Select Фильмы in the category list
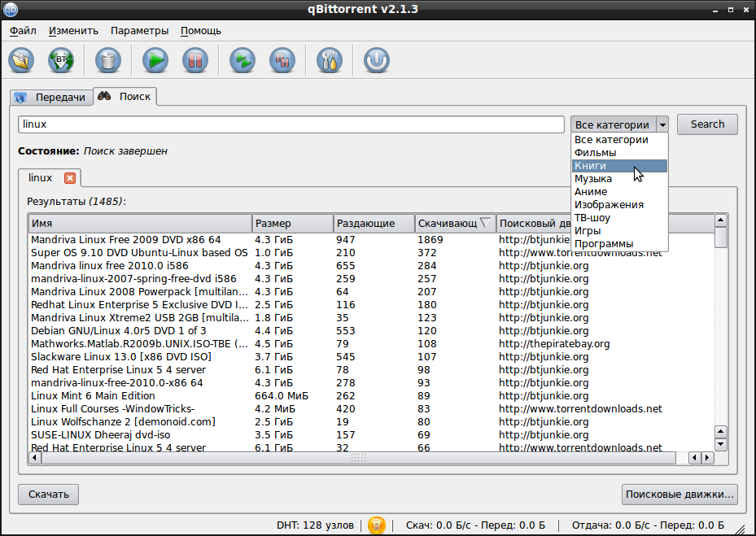Viewport: 756px width, 536px height. point(619,153)
